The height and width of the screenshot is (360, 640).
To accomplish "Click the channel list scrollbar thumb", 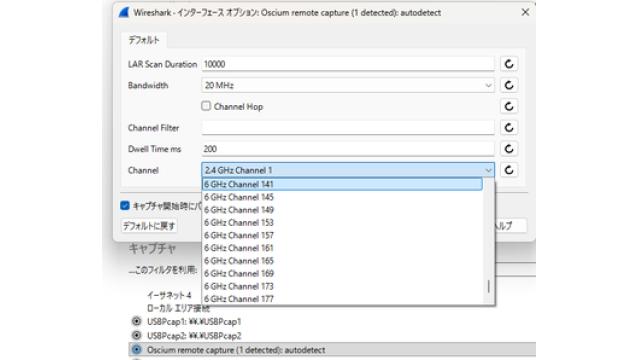I will click(489, 287).
